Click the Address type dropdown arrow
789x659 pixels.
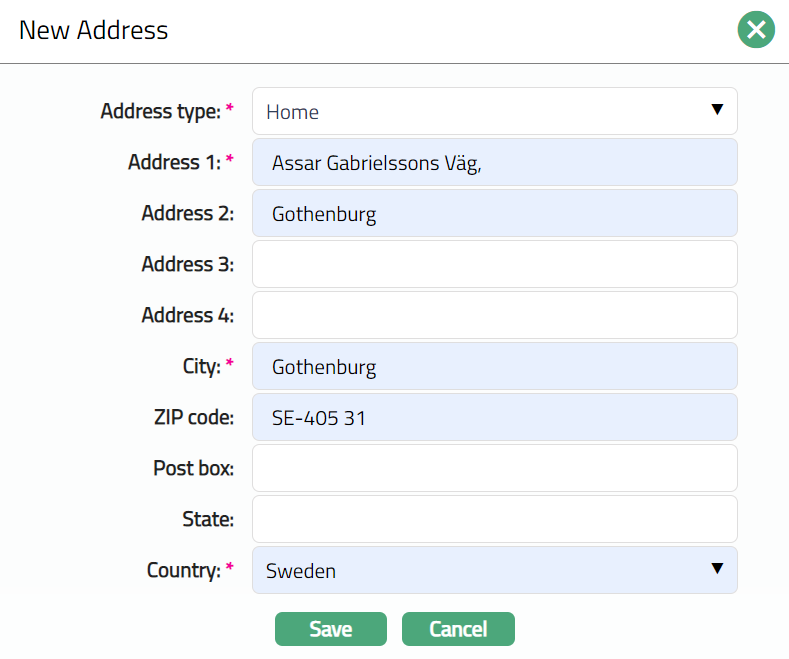[716, 110]
